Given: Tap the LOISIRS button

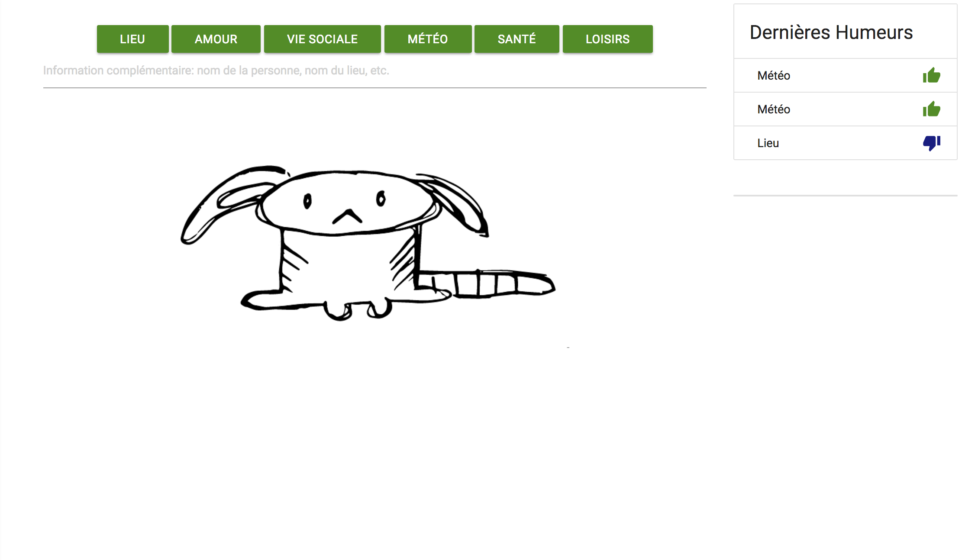Looking at the screenshot, I should click(x=607, y=39).
